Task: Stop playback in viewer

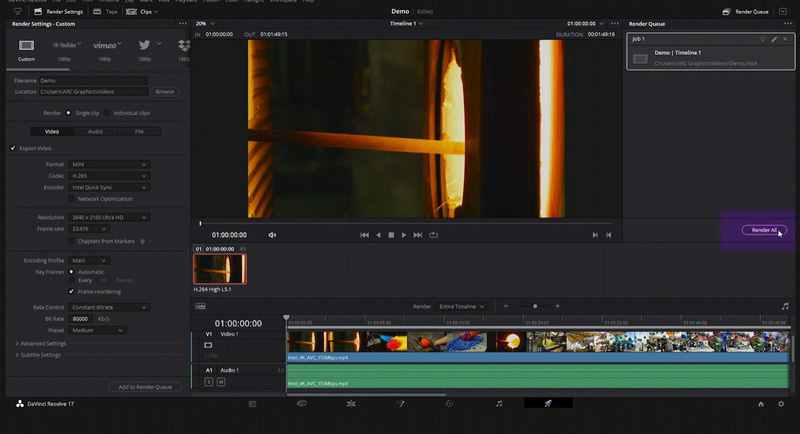Action: [391, 235]
